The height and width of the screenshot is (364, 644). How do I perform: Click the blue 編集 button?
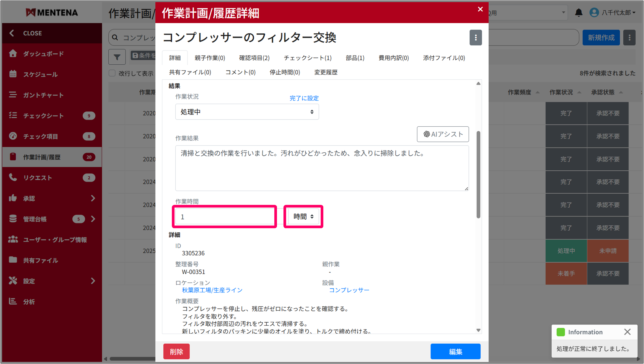click(455, 351)
